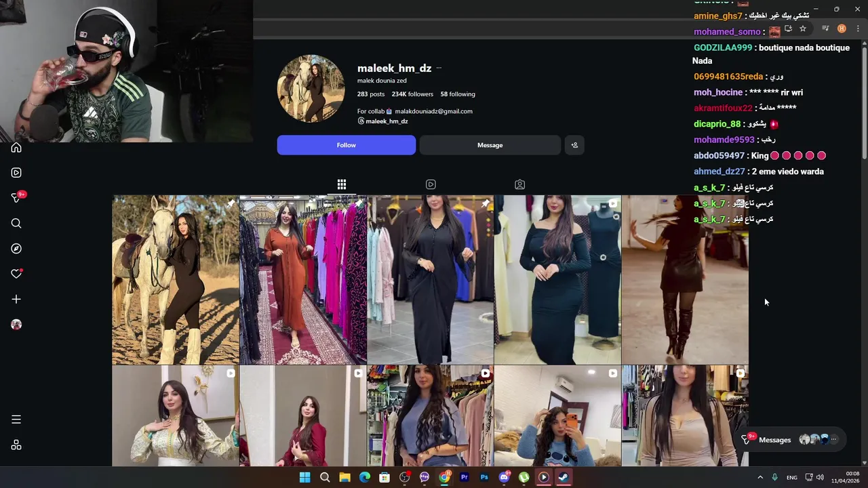Expand hidden system tray icons chevron
Image resolution: width=868 pixels, height=488 pixels.
(x=760, y=478)
